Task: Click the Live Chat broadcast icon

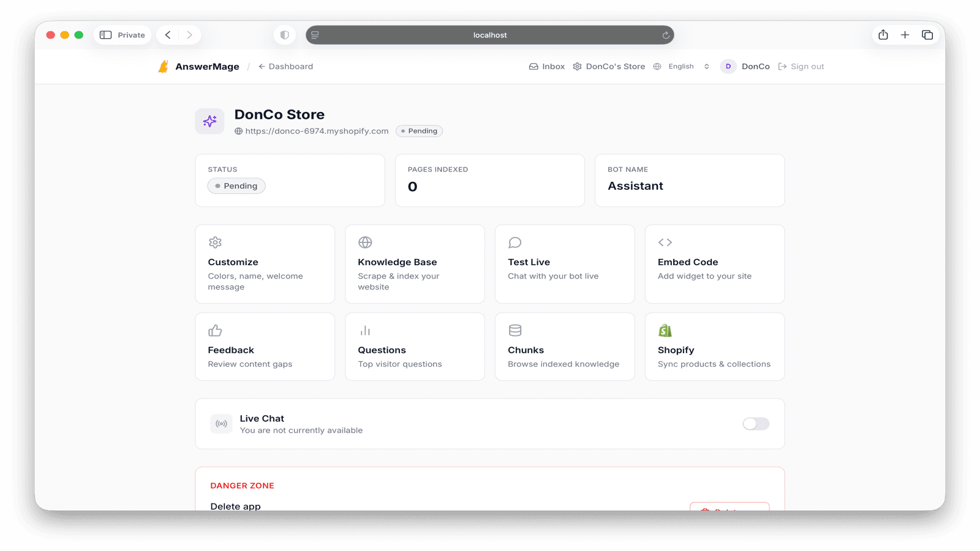Action: (221, 424)
